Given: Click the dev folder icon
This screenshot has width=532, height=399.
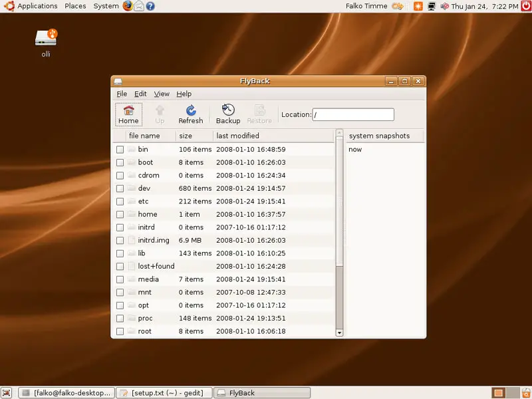Looking at the screenshot, I should point(132,188).
